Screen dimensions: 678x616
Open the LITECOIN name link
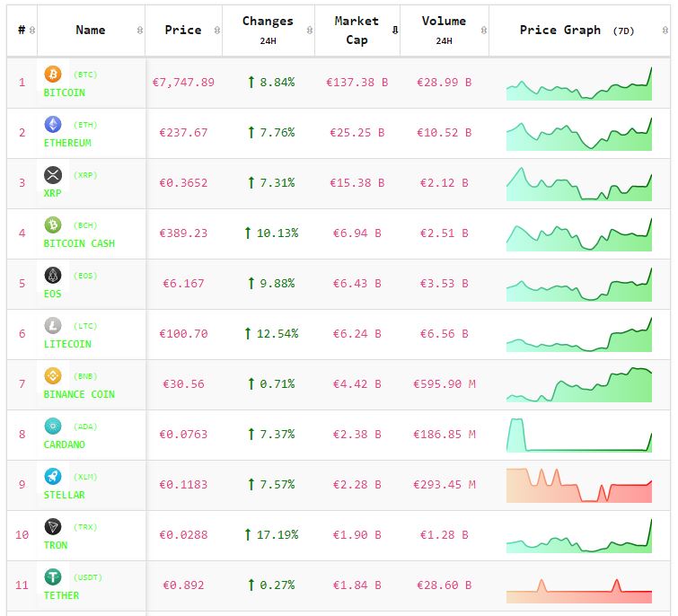tap(67, 344)
